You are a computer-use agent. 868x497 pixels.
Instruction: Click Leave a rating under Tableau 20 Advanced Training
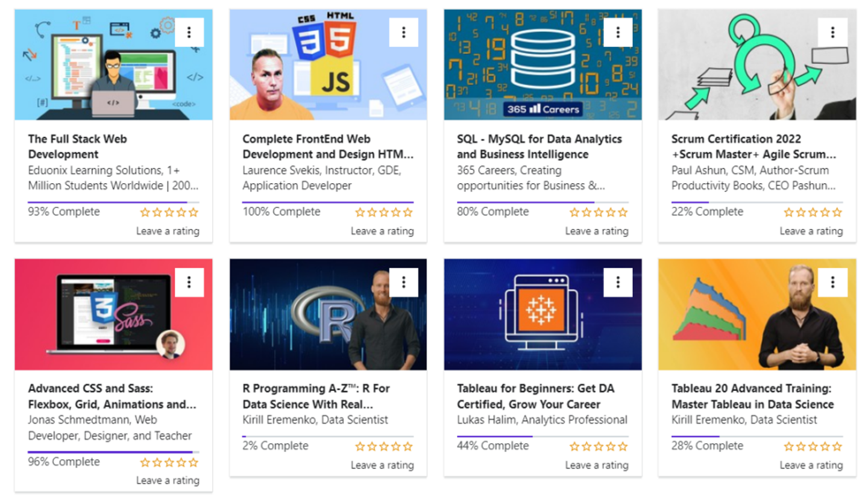(x=811, y=465)
